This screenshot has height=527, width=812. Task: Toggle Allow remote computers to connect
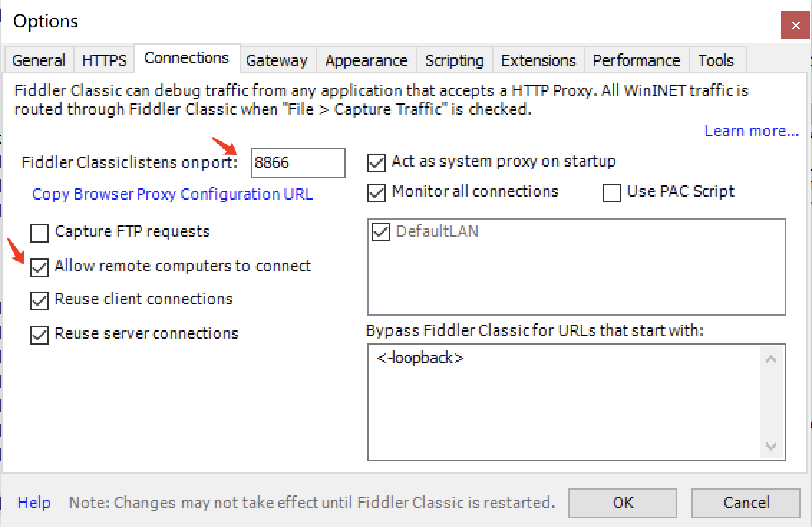pyautogui.click(x=39, y=267)
